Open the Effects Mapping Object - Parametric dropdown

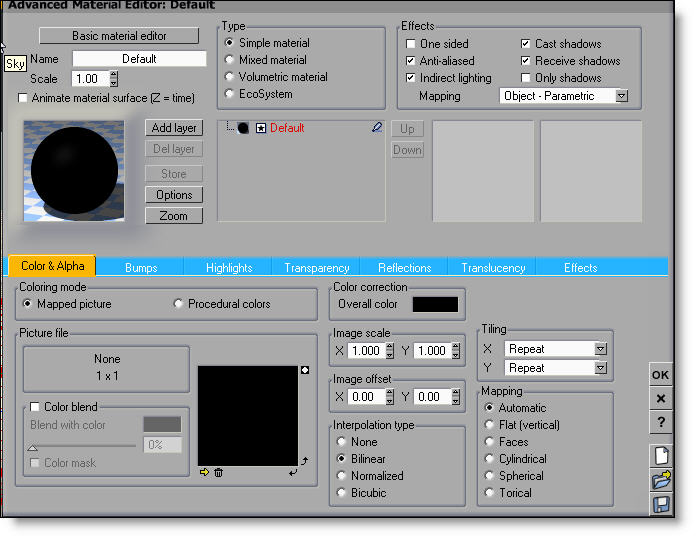621,96
